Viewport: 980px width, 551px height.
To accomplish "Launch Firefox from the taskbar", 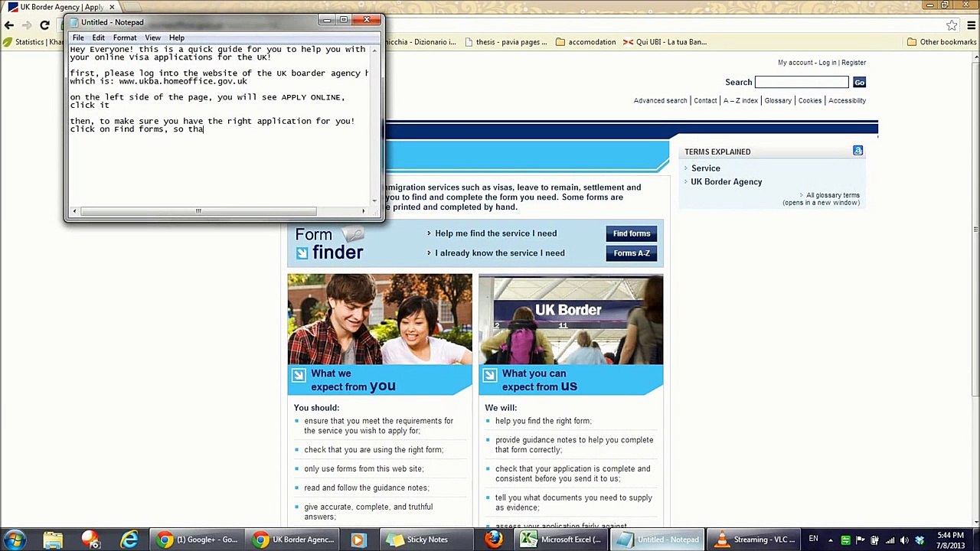I will [x=494, y=540].
